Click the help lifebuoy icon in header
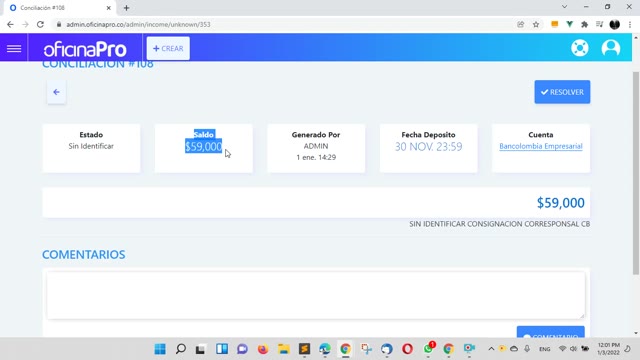The width and height of the screenshot is (640, 360). [x=580, y=48]
